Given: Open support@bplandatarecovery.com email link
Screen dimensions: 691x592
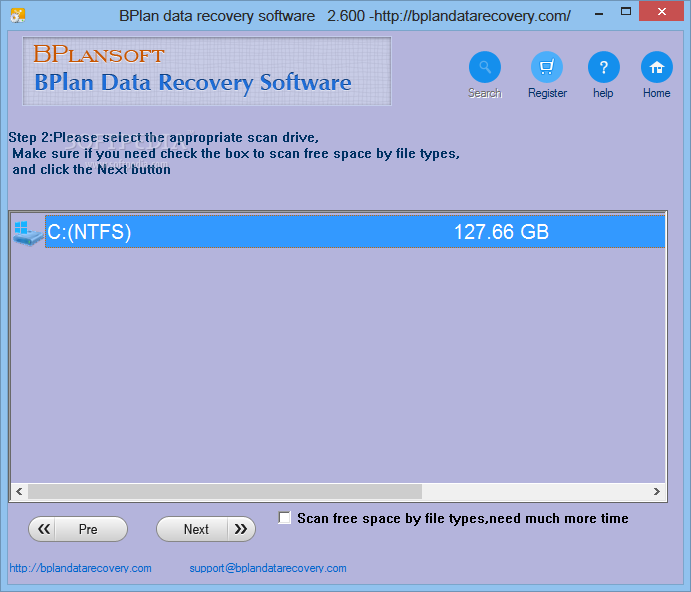Looking at the screenshot, I should pos(268,568).
